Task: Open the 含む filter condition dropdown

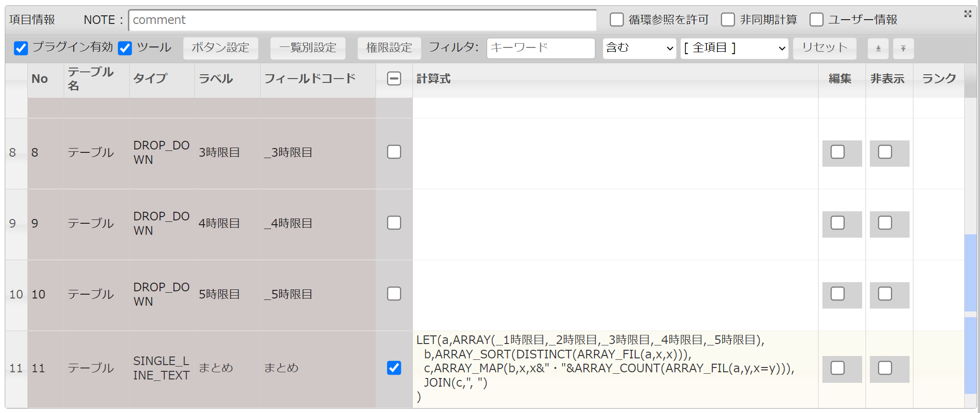Action: 639,48
